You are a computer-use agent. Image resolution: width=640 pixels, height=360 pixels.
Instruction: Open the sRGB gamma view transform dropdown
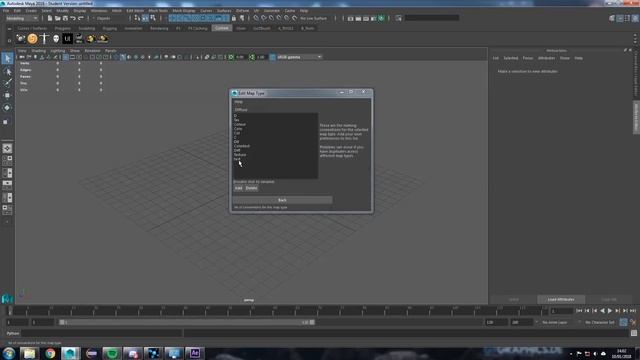(299, 57)
